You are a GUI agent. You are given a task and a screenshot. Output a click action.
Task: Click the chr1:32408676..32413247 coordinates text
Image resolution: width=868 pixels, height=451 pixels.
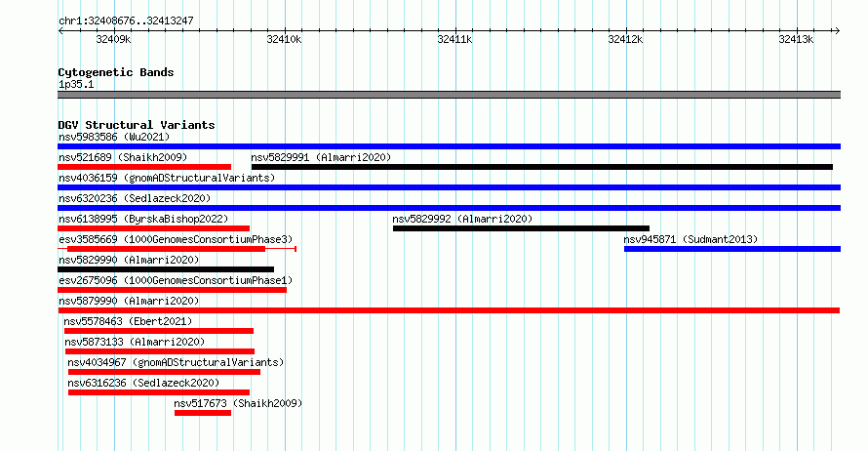126,21
